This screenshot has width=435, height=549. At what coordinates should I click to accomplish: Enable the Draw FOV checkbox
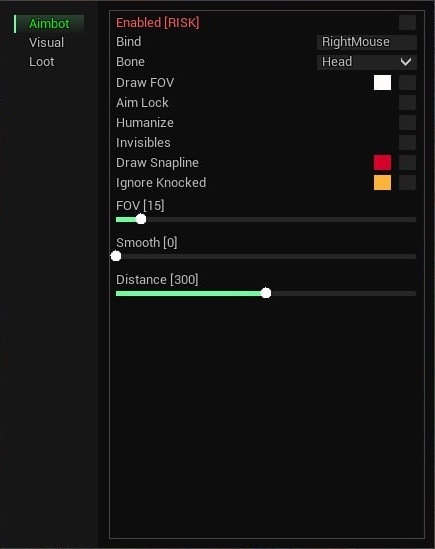pos(407,83)
